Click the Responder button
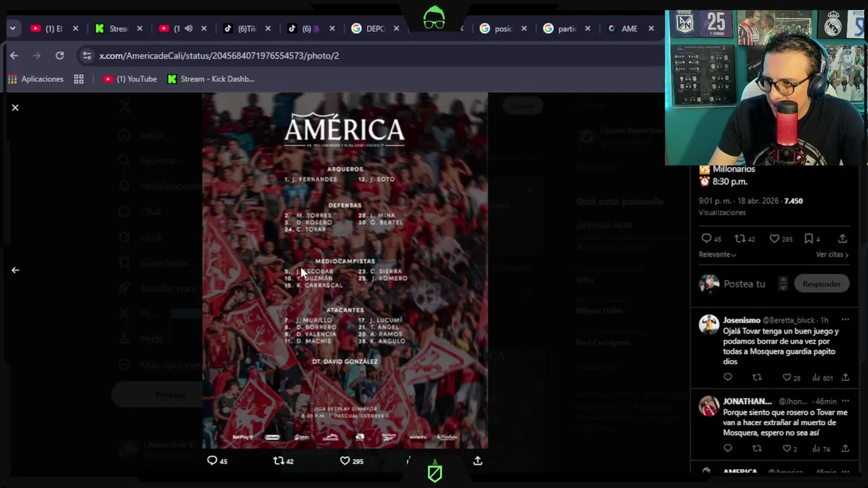The width and height of the screenshot is (868, 488). click(821, 284)
